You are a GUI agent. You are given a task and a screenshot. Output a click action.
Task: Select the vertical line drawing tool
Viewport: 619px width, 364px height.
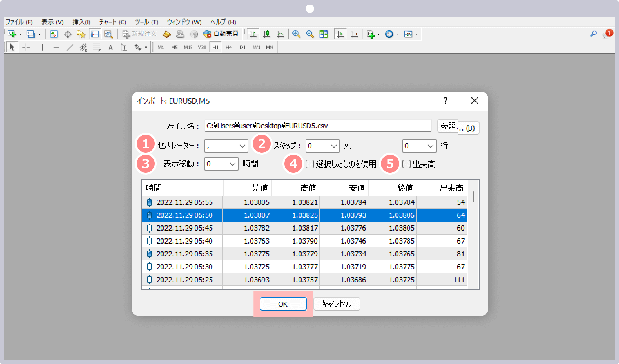coord(42,47)
